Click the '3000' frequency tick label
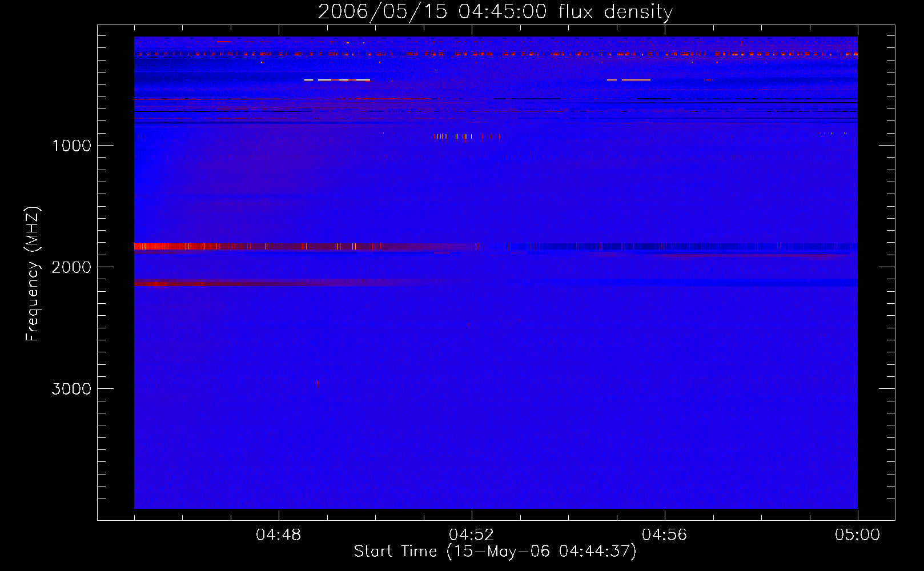Screen dimensions: 924x571 tap(71, 389)
